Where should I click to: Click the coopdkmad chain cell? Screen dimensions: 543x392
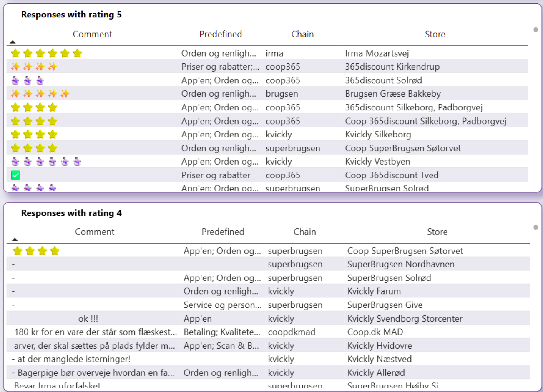coord(292,332)
